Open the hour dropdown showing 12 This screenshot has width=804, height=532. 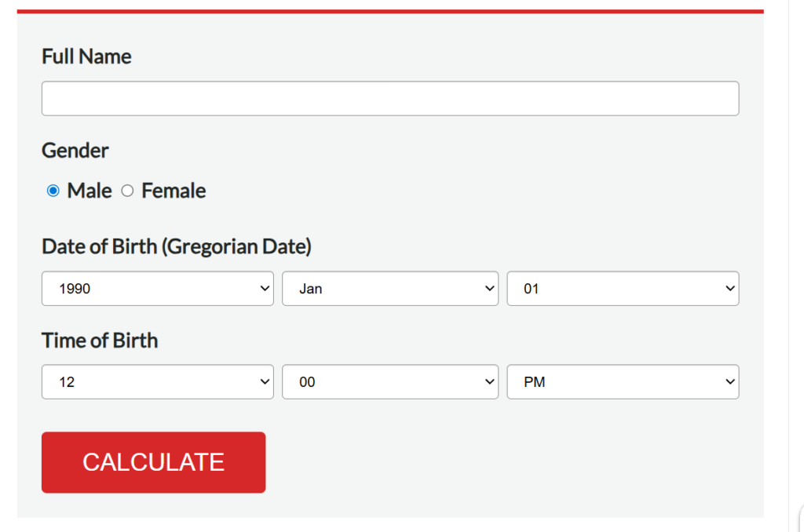click(x=157, y=381)
